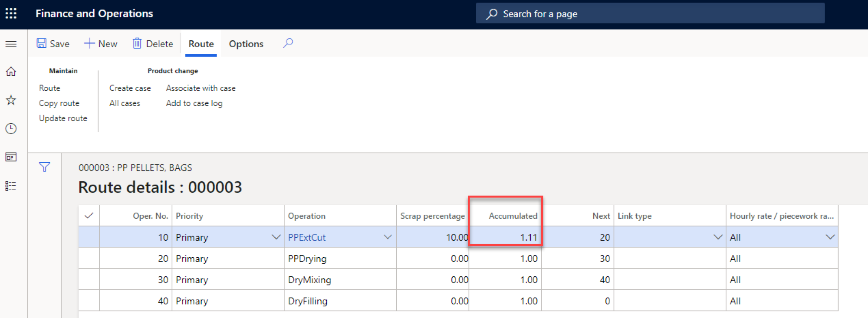This screenshot has width=868, height=318.
Task: Click the New toolbar button
Action: click(101, 44)
